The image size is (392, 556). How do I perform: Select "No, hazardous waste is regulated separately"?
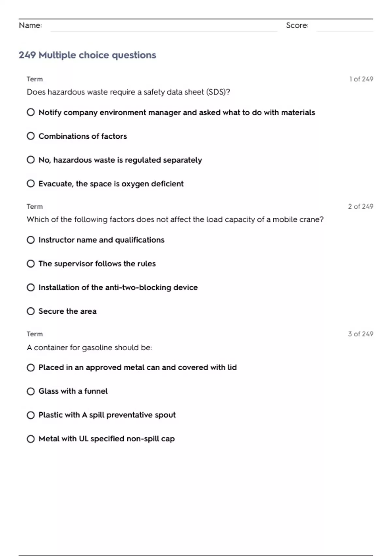click(31, 160)
